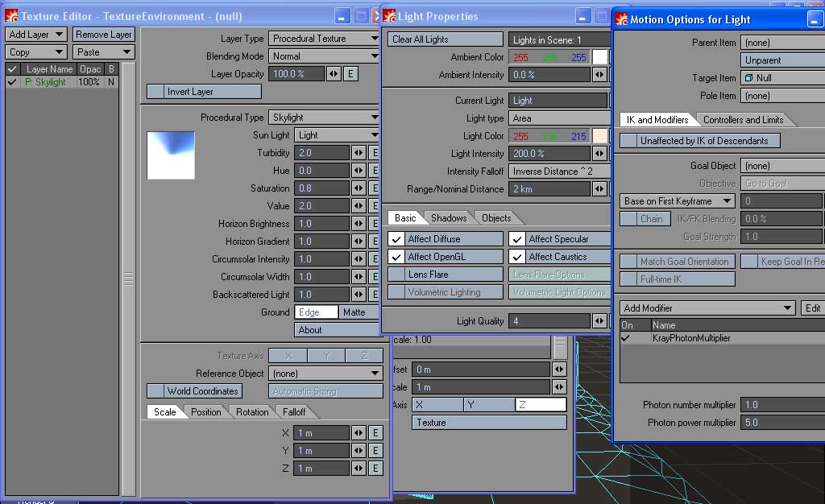825x504 pixels.
Task: Click the Remove Layer button
Action: [x=103, y=35]
